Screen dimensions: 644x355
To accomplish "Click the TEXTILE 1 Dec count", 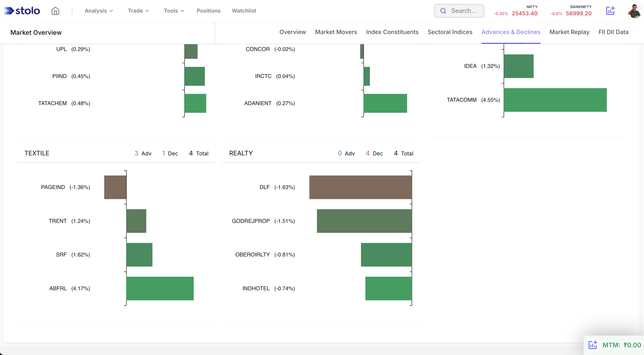I will pos(170,153).
